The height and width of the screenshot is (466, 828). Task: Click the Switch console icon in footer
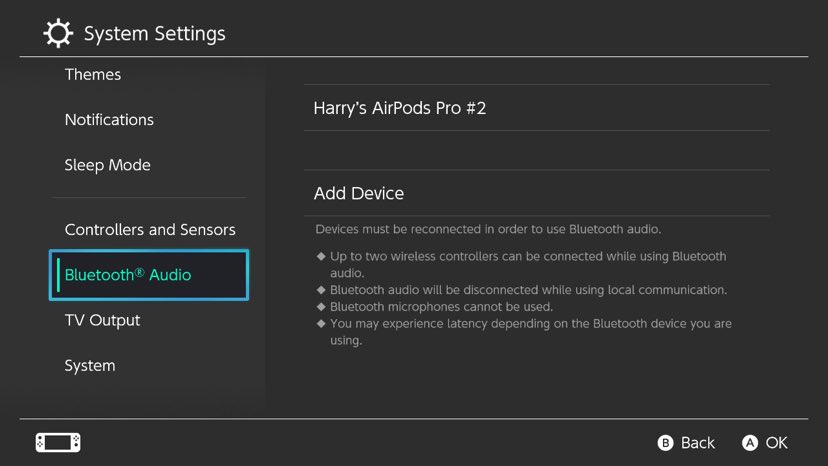coord(58,442)
